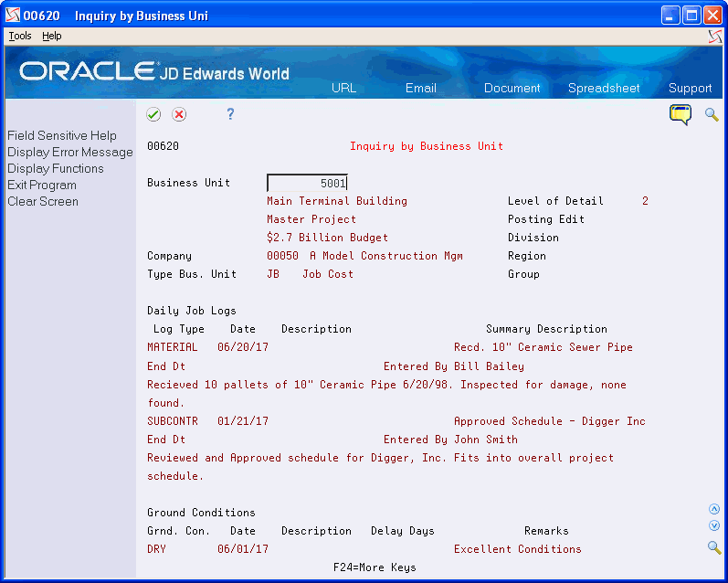Click the 'Main Terminal Building' description

tap(337, 201)
